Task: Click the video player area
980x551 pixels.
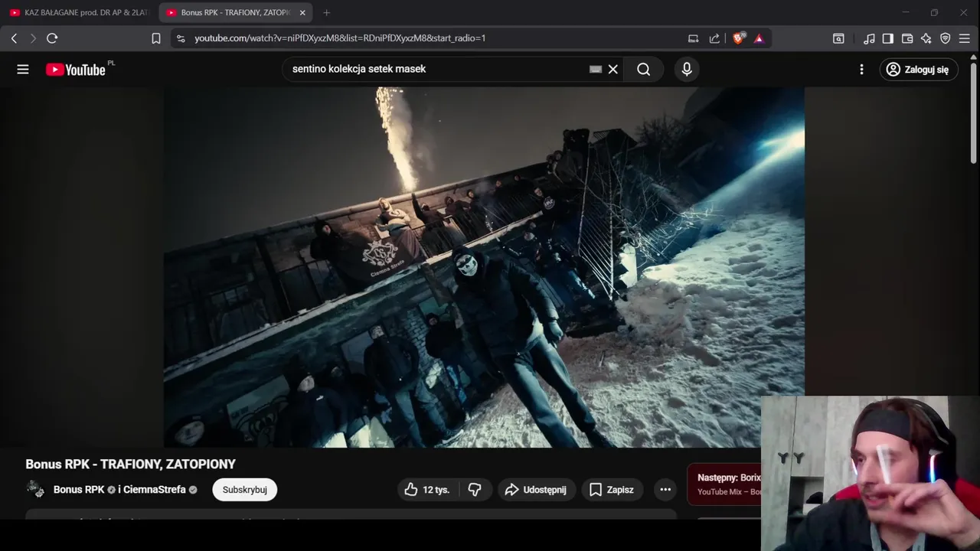Action: point(484,267)
